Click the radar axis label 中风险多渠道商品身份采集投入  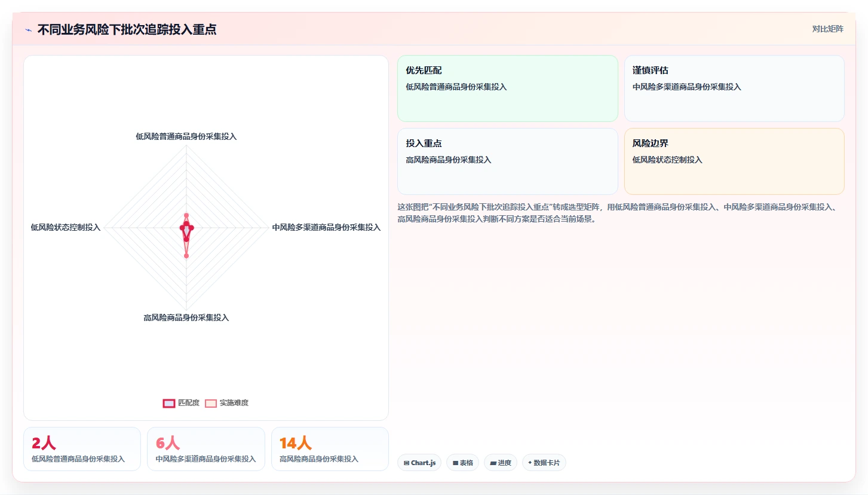tap(326, 227)
